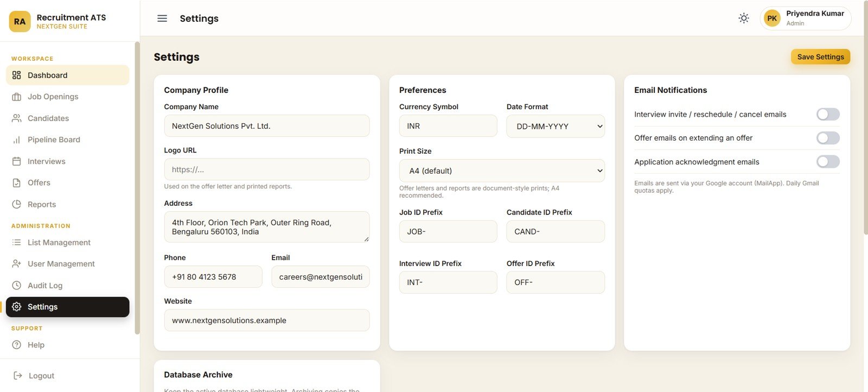This screenshot has width=868, height=392.
Task: Open the Interviews section
Action: pos(68,161)
